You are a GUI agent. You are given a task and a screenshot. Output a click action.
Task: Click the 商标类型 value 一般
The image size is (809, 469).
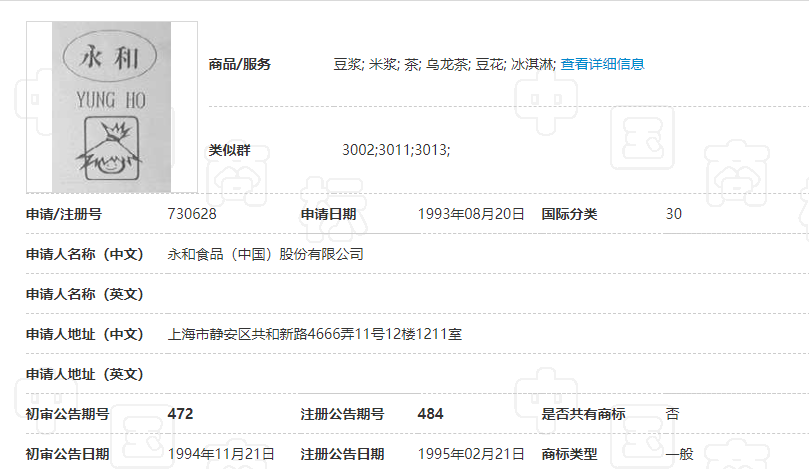pyautogui.click(x=679, y=454)
